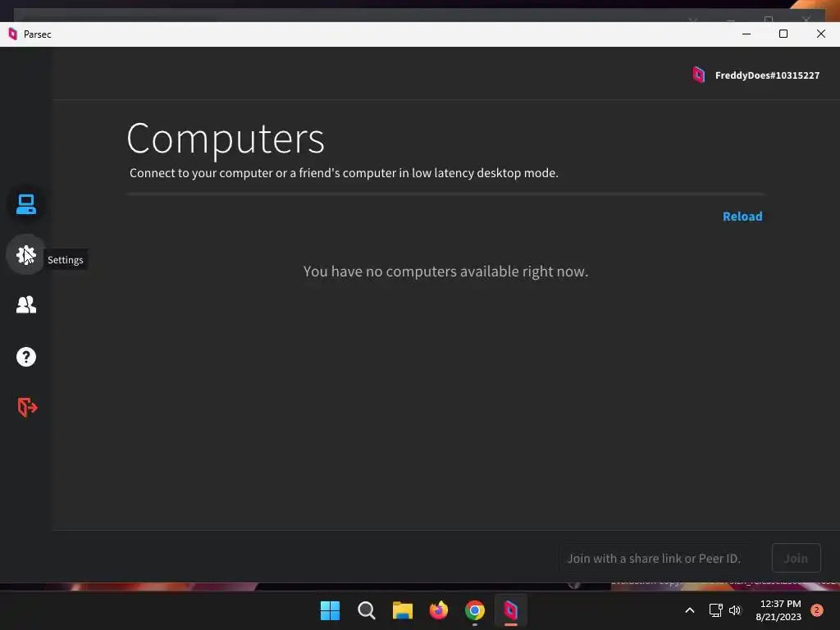Click the Join button
840x630 pixels.
tap(796, 558)
